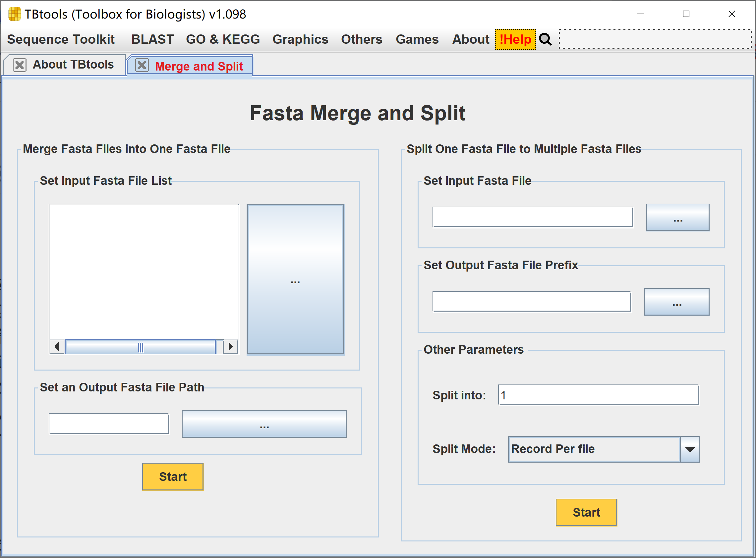
Task: Minimize the TBtools window
Action: (640, 14)
